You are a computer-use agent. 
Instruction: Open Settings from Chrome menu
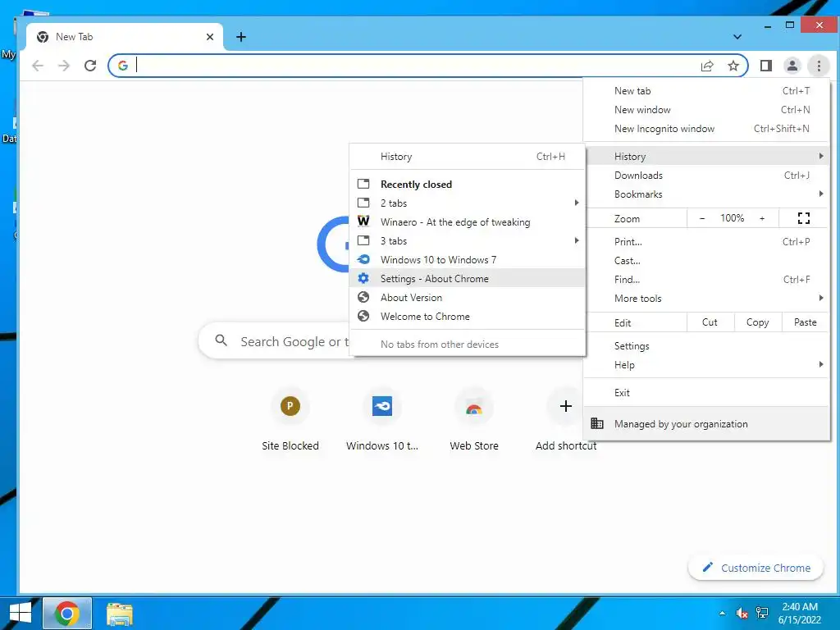pyautogui.click(x=706, y=345)
